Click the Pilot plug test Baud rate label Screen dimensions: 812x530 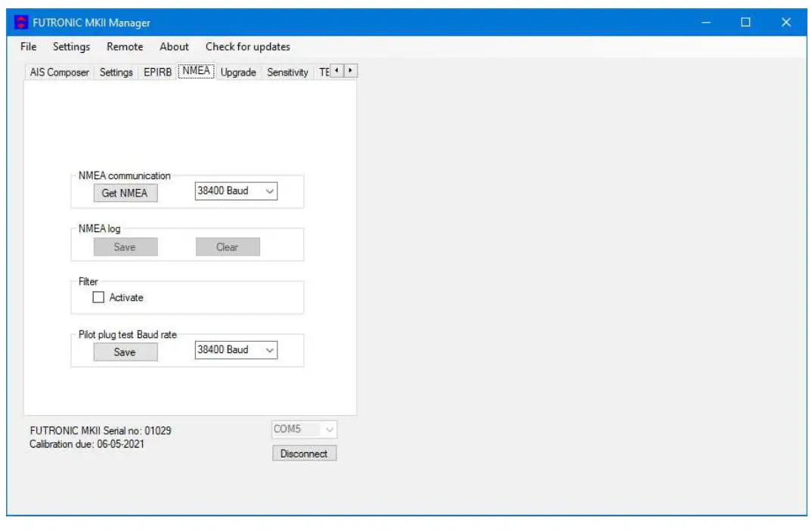point(127,335)
